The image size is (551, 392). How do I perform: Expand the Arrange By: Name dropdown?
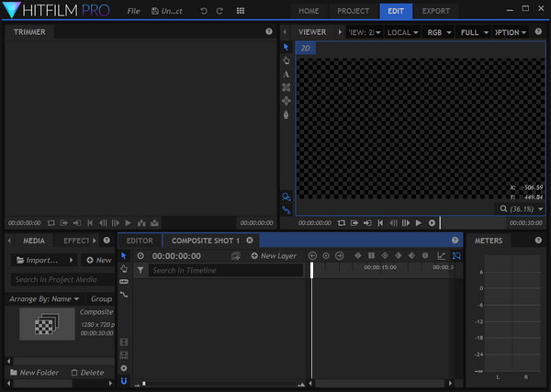45,298
